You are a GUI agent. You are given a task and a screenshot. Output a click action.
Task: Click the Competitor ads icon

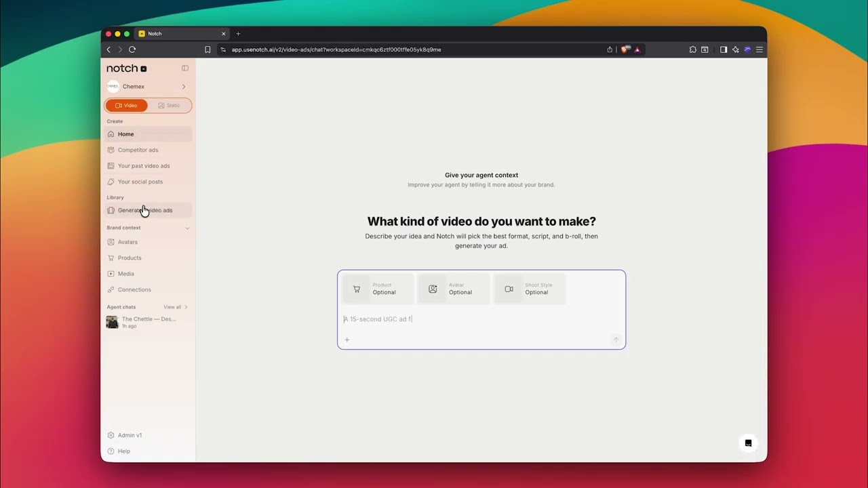(x=111, y=150)
